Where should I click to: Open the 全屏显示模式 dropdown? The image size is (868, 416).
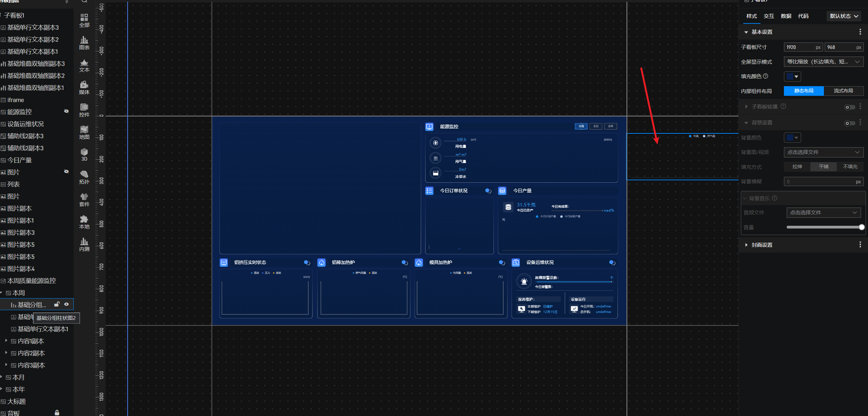tap(823, 62)
